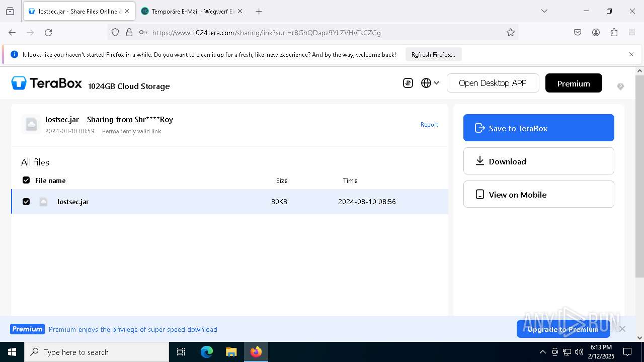Click the Report link
This screenshot has height=362, width=644.
click(429, 125)
